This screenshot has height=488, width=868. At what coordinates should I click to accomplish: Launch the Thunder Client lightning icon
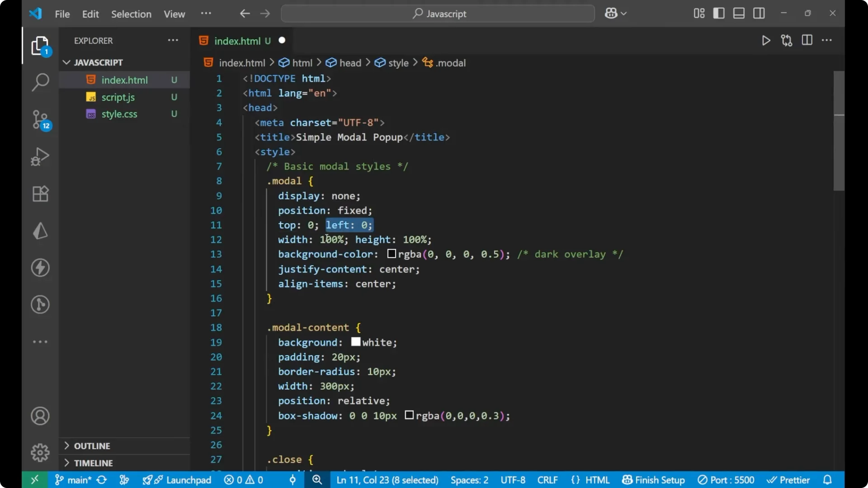40,267
